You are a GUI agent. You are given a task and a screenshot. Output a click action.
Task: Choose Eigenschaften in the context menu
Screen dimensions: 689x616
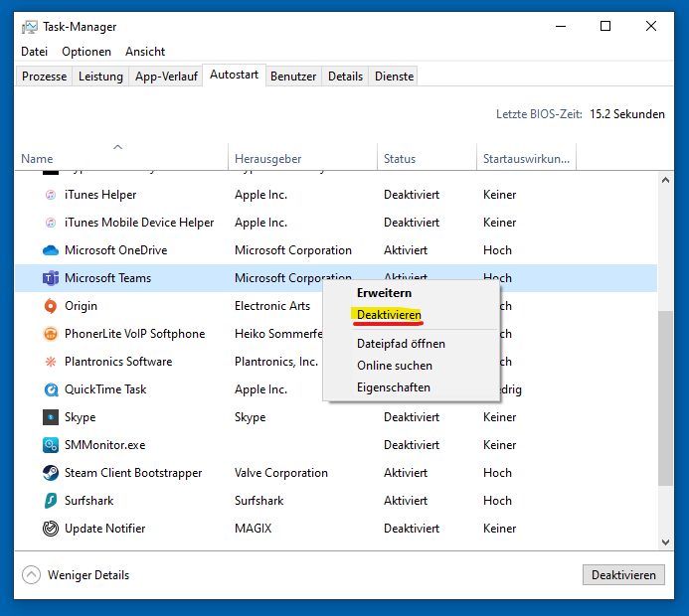(x=412, y=387)
